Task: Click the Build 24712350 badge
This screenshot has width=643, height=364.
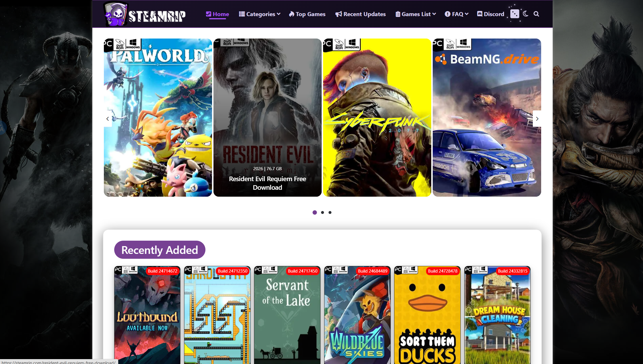Action: [x=233, y=271]
